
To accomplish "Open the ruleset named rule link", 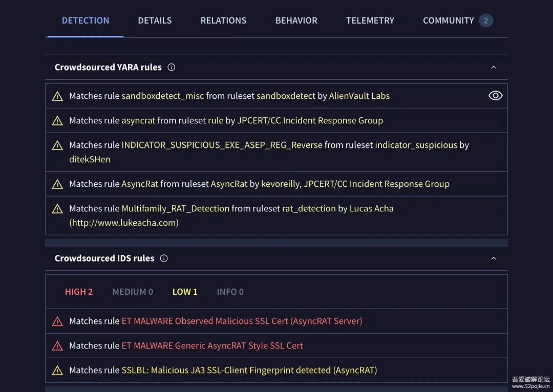I will (x=216, y=121).
